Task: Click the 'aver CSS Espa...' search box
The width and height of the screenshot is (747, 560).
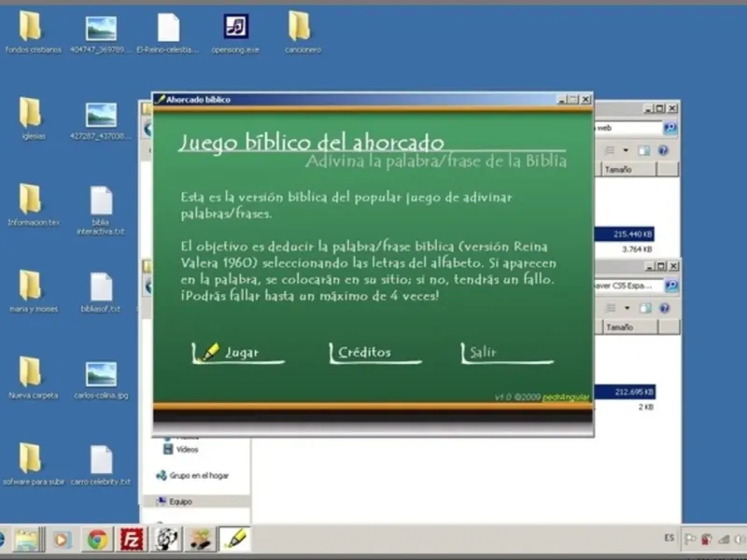Action: pyautogui.click(x=628, y=286)
